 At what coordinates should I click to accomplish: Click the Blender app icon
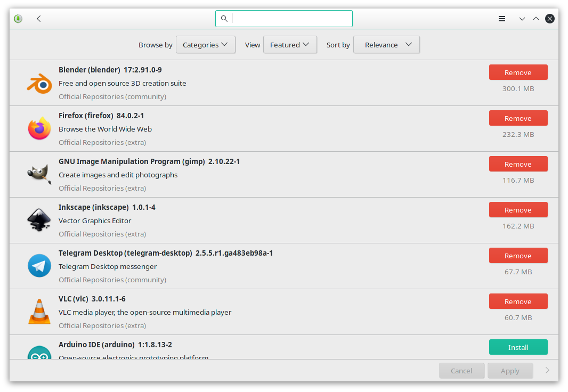pyautogui.click(x=39, y=83)
